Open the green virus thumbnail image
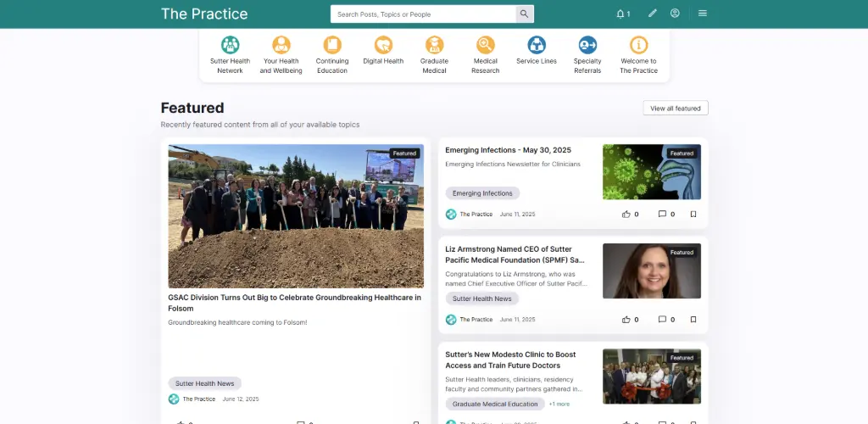This screenshot has height=424, width=868. click(x=652, y=172)
